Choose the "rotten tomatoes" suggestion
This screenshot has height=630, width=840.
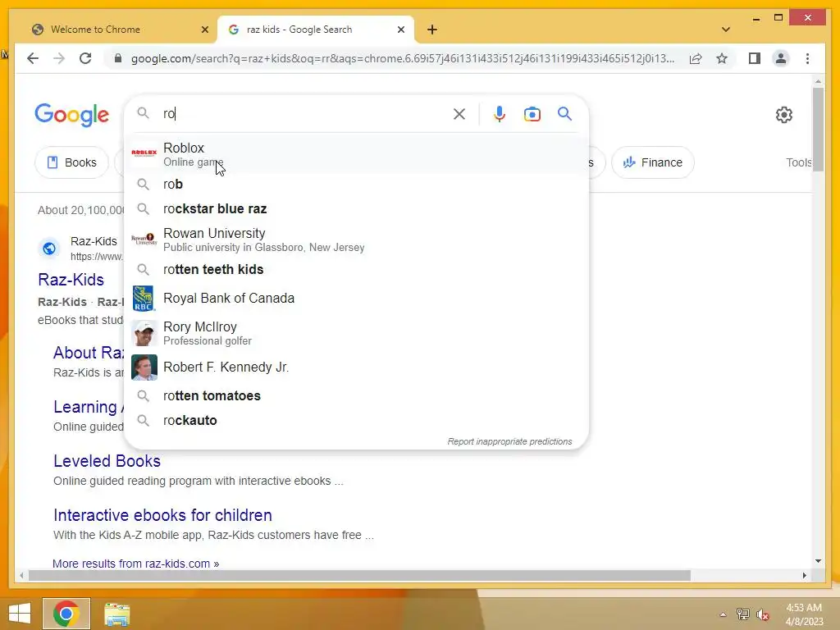[356, 396]
